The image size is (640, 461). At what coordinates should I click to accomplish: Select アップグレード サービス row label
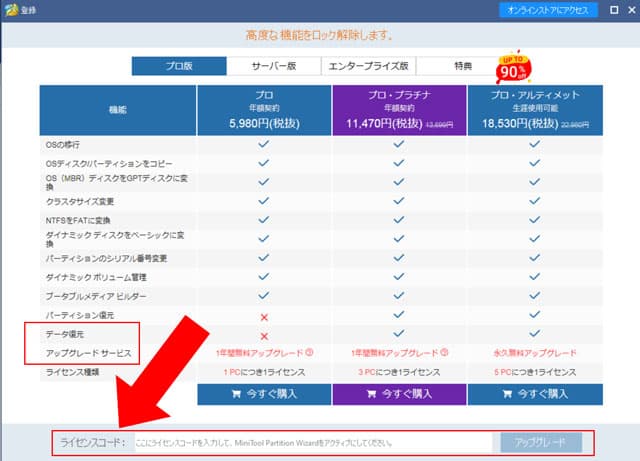(89, 353)
